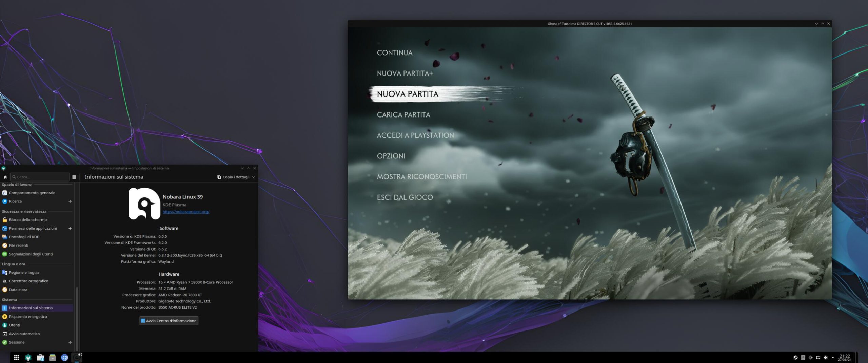Click the KDE Plasma version value 6.0.5
Screen dimensions: 868x363
[x=163, y=236]
